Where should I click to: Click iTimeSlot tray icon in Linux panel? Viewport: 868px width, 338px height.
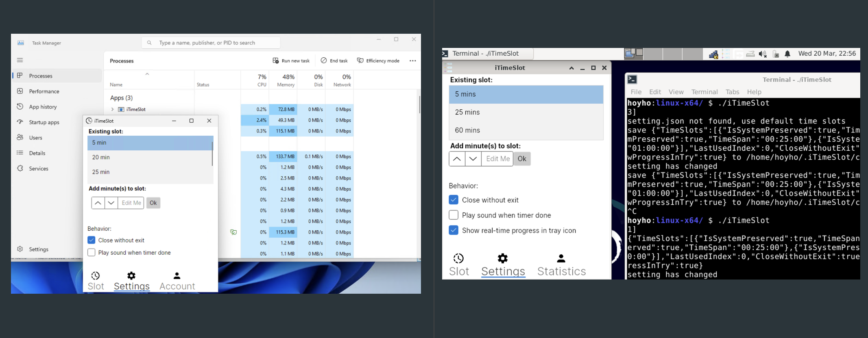click(726, 54)
